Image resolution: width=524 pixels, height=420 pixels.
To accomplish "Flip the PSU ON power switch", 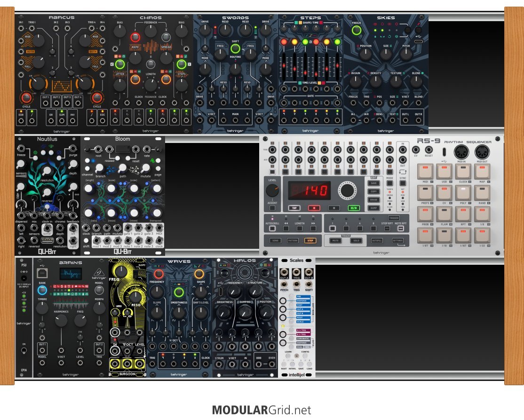I will [x=24, y=351].
